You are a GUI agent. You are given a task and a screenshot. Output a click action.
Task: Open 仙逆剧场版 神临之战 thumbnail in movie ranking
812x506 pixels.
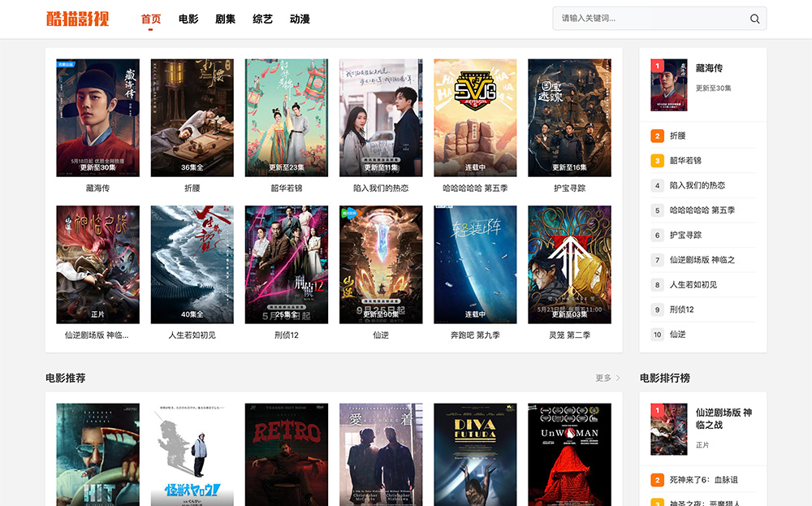[x=669, y=430]
